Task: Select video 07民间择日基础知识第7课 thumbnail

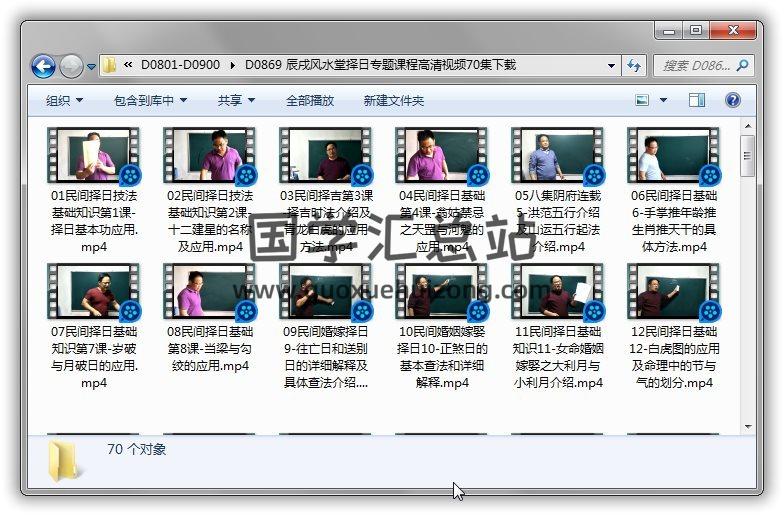Action: coord(94,292)
